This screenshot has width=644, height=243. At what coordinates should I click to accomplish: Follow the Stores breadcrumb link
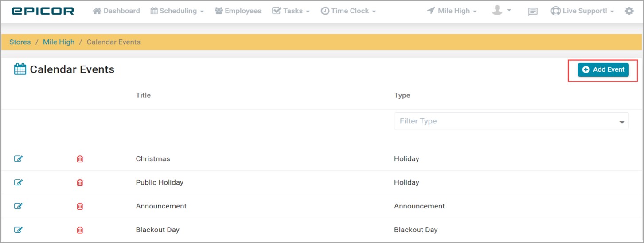click(20, 42)
